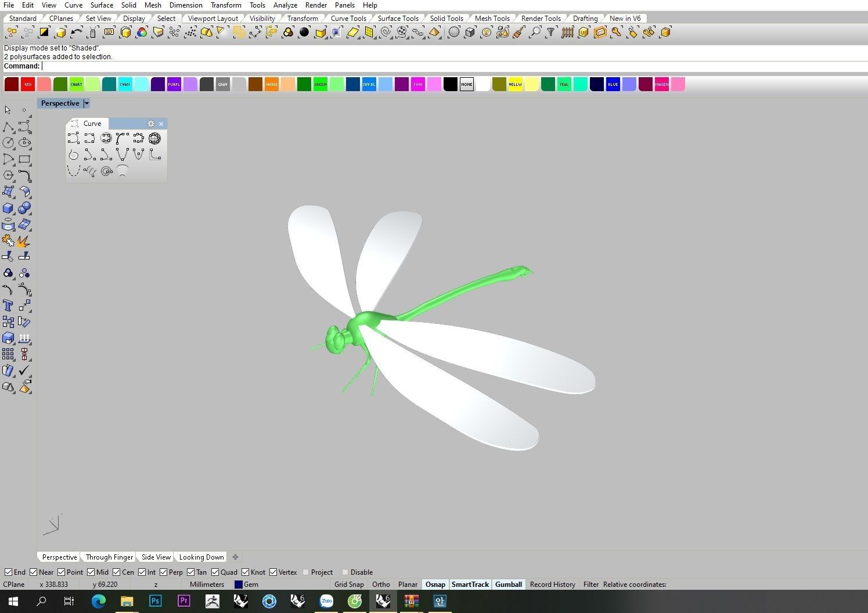Switch to Render Tools toolbar tab
The width and height of the screenshot is (868, 613).
[x=541, y=18]
